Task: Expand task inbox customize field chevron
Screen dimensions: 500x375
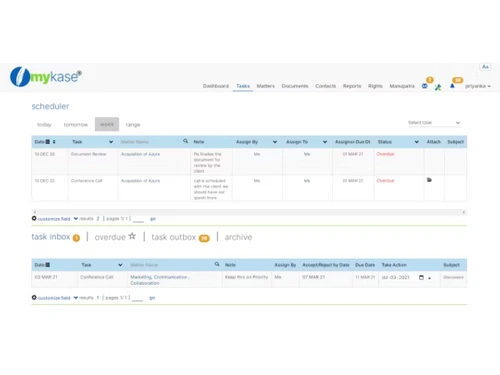Action: [76, 298]
